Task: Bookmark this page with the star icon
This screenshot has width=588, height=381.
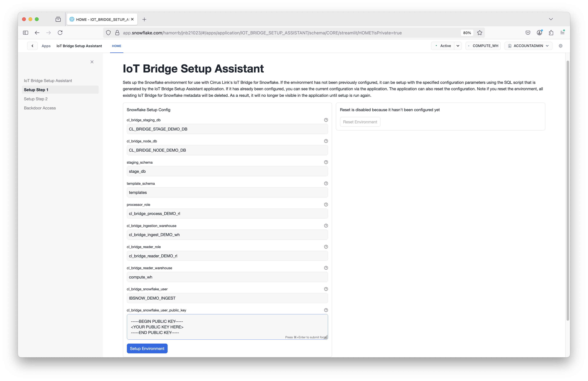Action: tap(480, 33)
